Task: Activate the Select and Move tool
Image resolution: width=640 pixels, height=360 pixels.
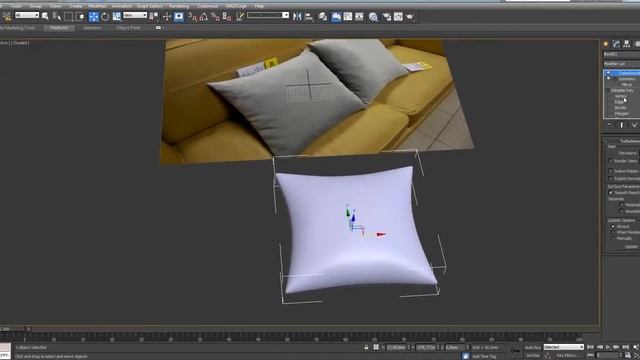Action: pos(93,16)
